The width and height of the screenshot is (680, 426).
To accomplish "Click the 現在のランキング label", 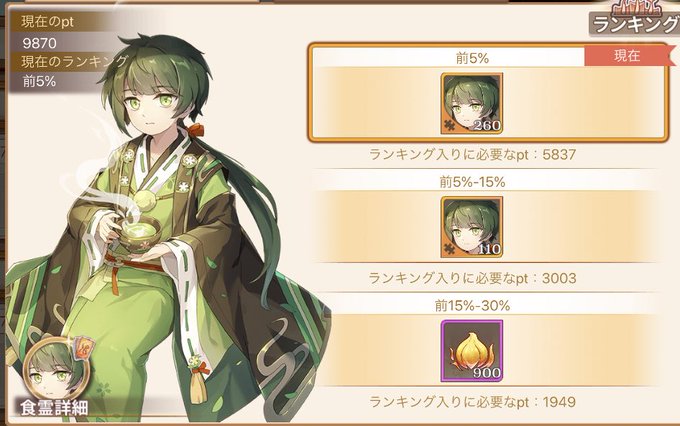I will pyautogui.click(x=75, y=62).
